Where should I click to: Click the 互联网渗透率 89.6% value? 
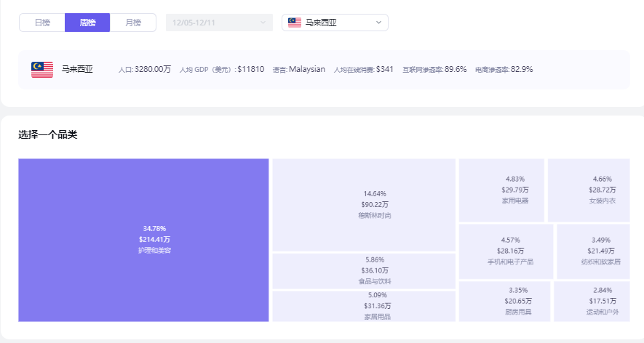tap(434, 69)
